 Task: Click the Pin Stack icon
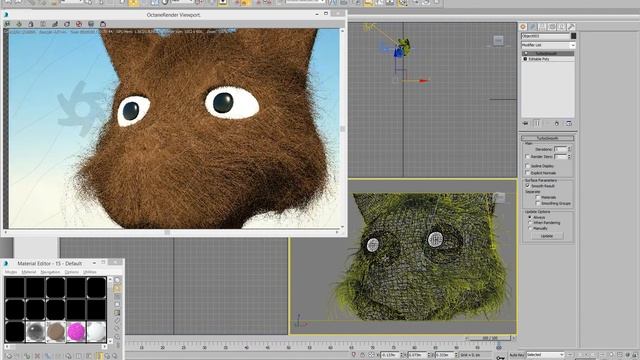tap(526, 123)
